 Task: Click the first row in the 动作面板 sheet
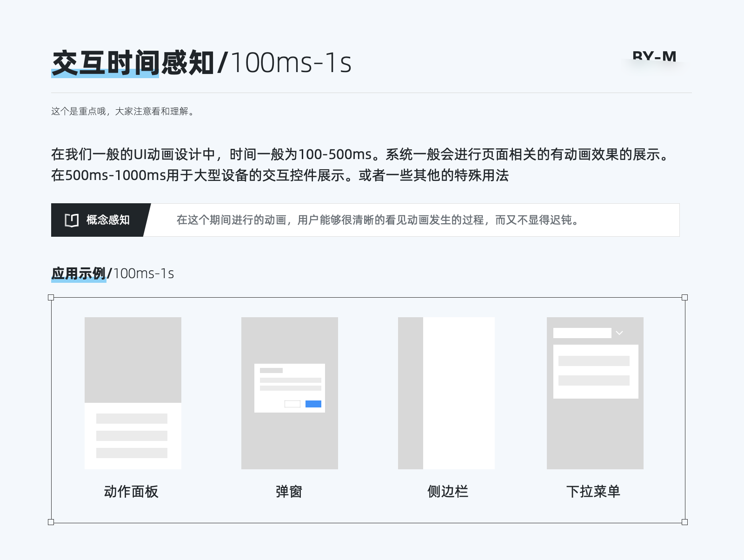point(132,419)
